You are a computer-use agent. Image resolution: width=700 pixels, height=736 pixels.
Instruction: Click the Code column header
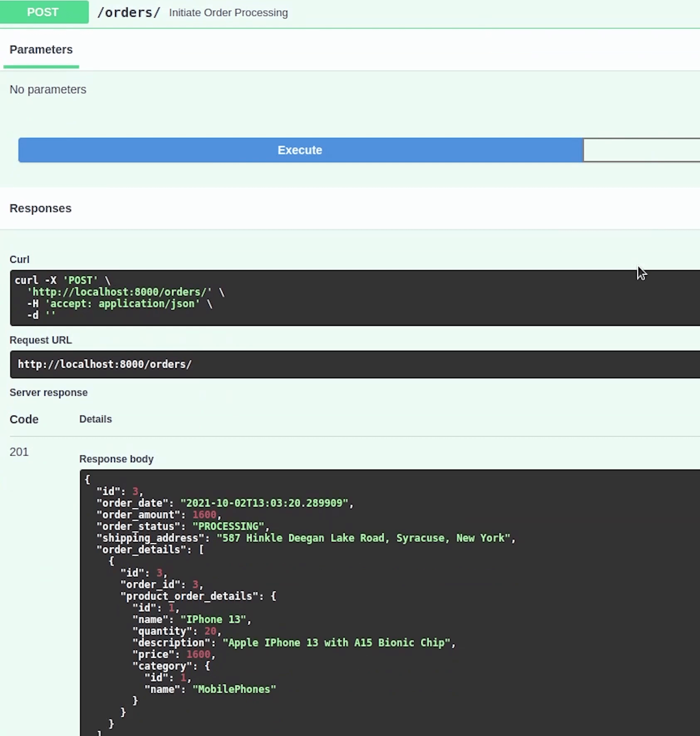coord(24,419)
